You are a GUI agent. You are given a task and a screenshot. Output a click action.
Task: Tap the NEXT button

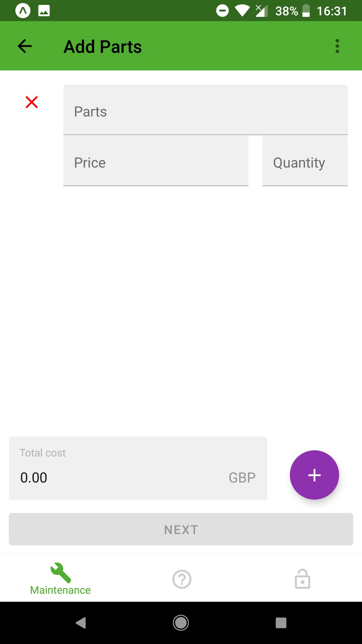click(x=181, y=529)
